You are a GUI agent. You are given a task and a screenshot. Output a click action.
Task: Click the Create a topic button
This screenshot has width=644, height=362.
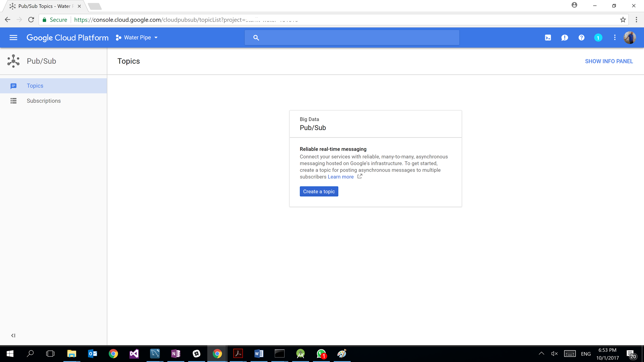pos(319,191)
